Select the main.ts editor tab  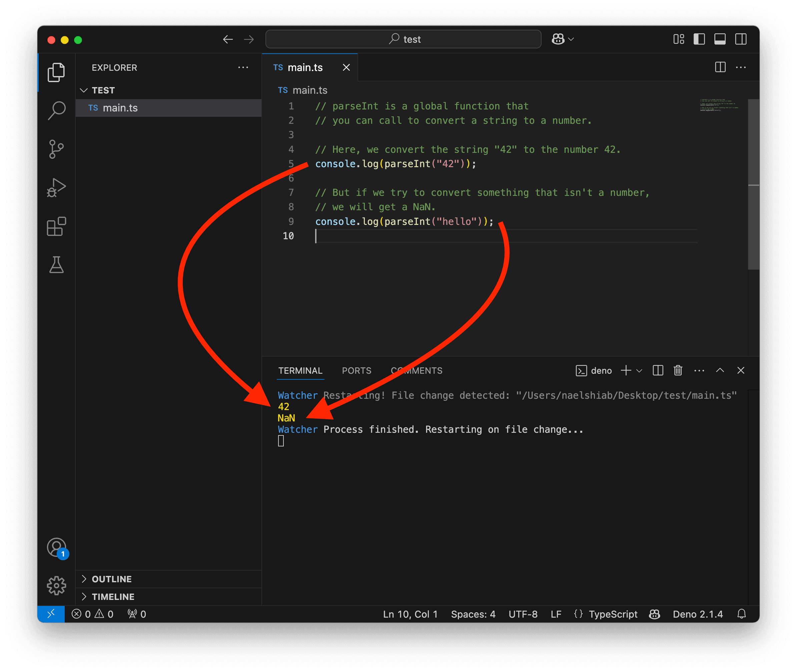(305, 67)
